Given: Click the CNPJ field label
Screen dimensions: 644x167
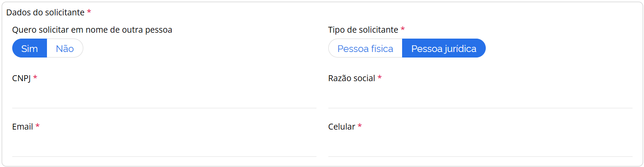Looking at the screenshot, I should (21, 78).
